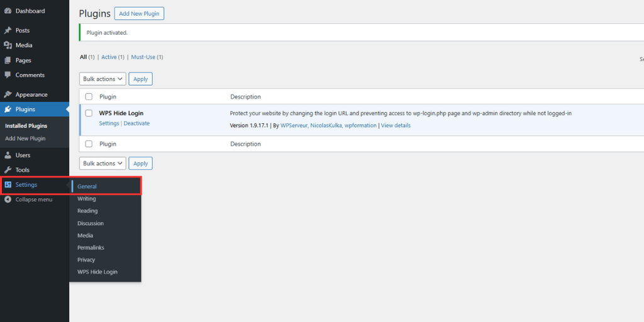Filter plugins by All
644x322 pixels.
coord(84,57)
